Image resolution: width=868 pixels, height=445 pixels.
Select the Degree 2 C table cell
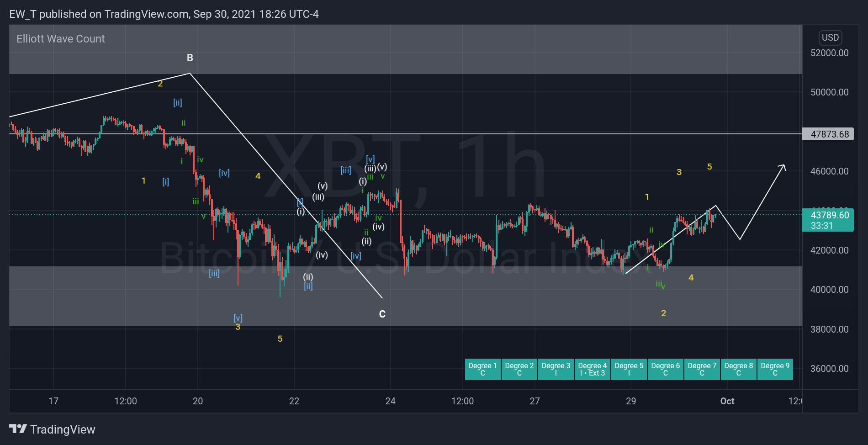(x=519, y=369)
